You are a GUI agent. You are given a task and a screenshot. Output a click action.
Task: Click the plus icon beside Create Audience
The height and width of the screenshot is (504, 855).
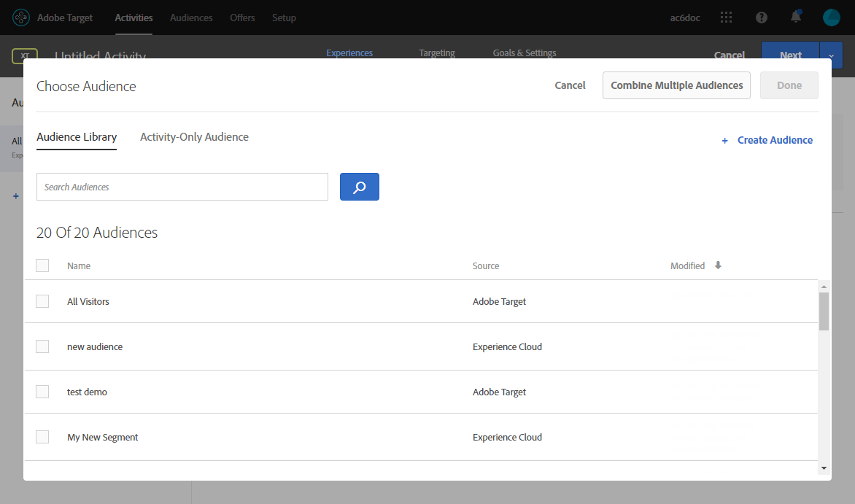(x=724, y=141)
